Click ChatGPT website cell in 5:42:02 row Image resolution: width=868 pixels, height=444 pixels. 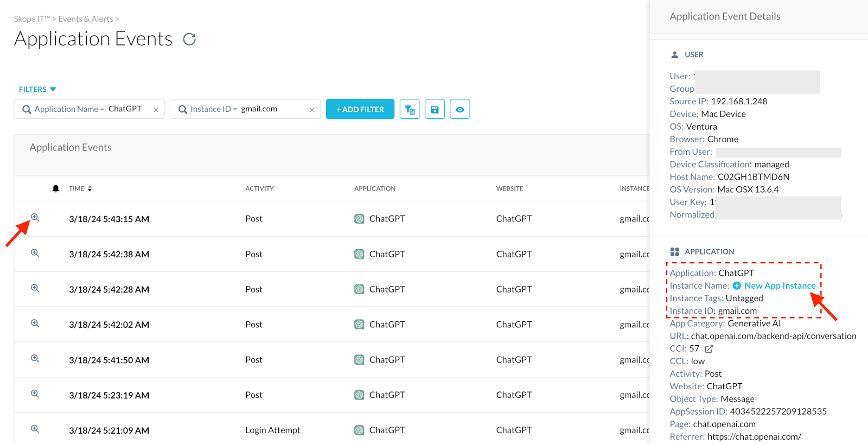(x=514, y=324)
